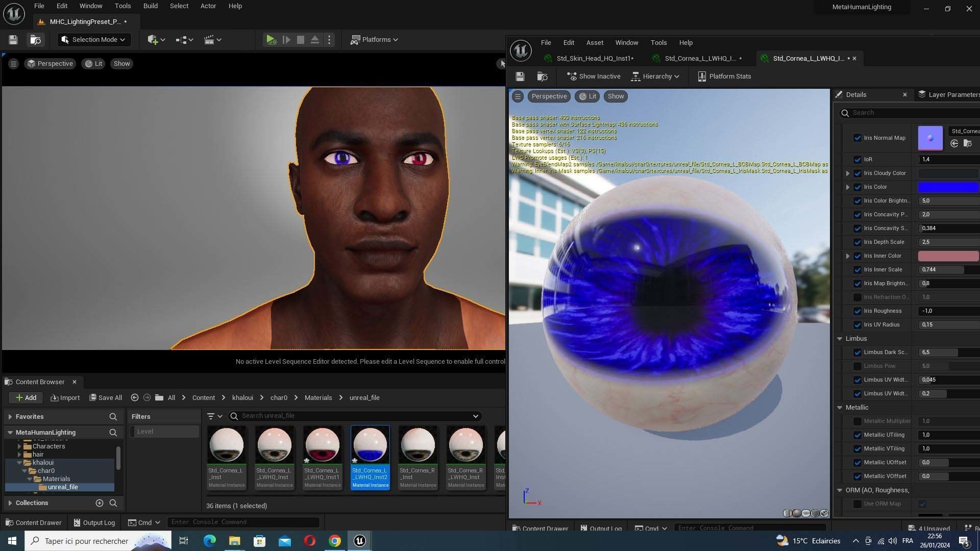Open the Selection Mode dropdown
Image resolution: width=980 pixels, height=551 pixels.
click(94, 40)
